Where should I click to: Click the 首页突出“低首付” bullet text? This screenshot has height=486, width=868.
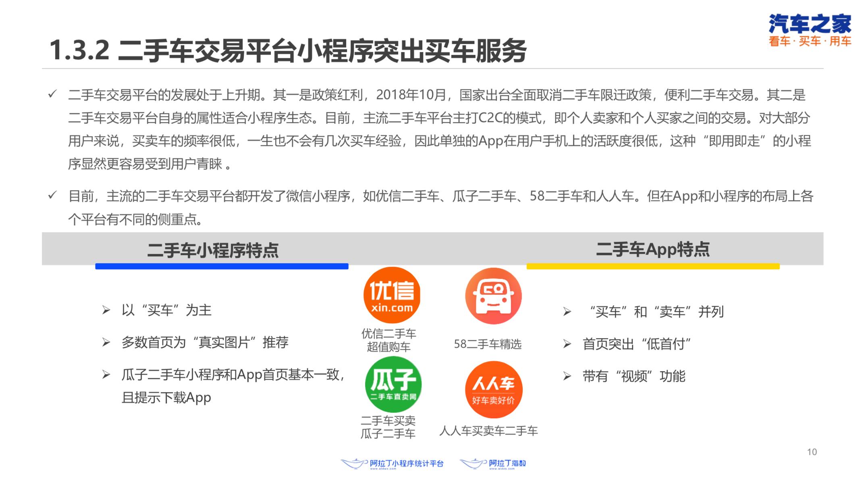click(636, 344)
